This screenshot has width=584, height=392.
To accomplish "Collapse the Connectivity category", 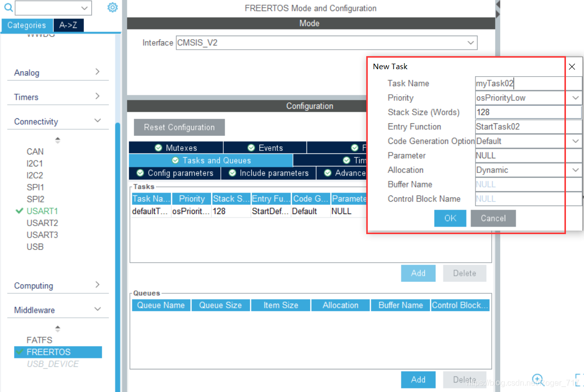I will (x=58, y=121).
